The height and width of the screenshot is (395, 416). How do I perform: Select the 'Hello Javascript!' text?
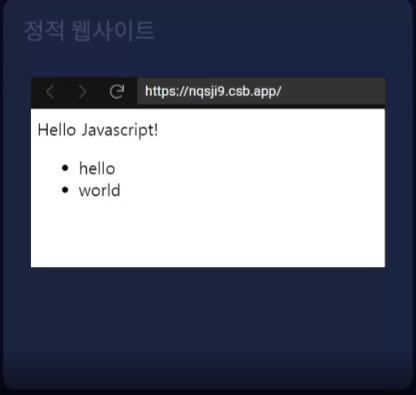click(98, 130)
